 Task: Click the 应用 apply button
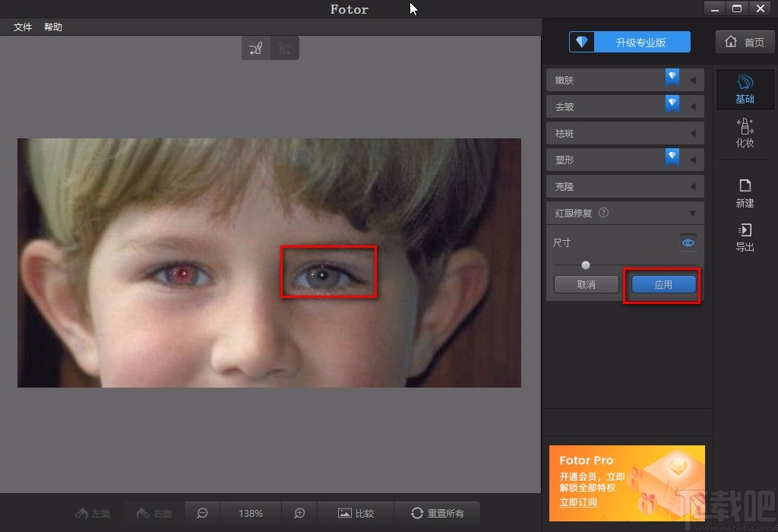[x=662, y=284]
